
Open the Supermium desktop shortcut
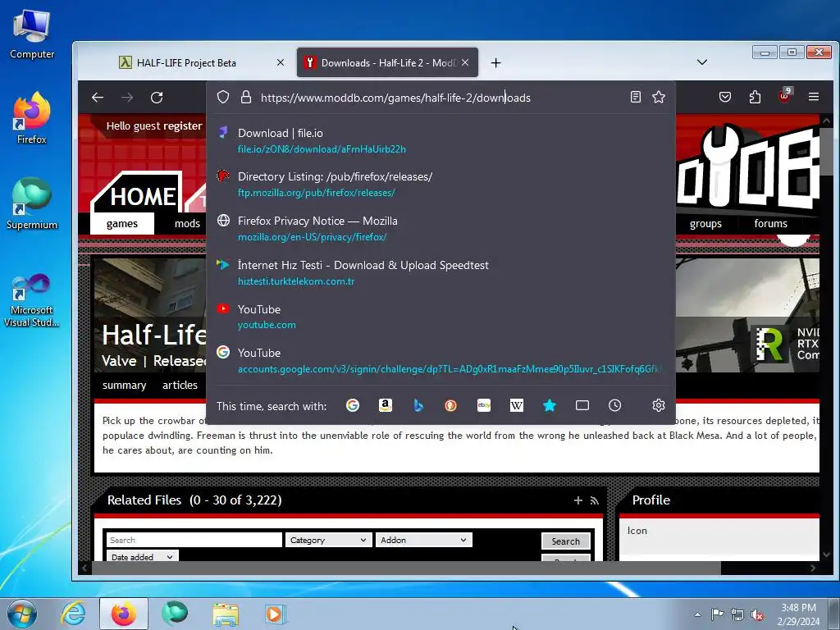(x=32, y=204)
